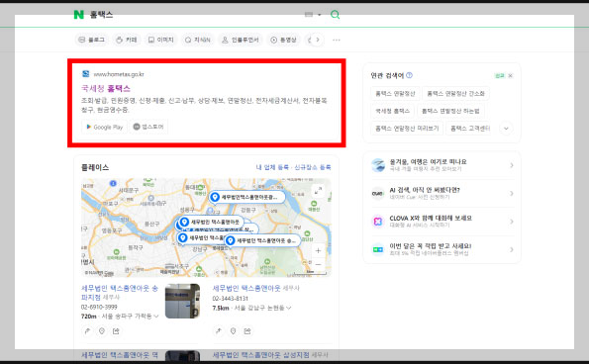Image resolution: width=589 pixels, height=364 pixels.
Task: Zoom out the map with minus button
Action: pos(318,264)
